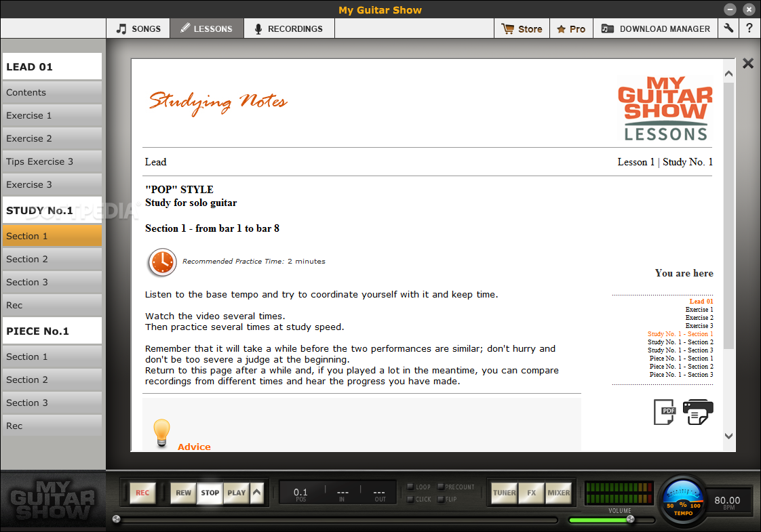This screenshot has height=532, width=761.
Task: Follow Study No. 1 - Section 2 link
Action: (x=680, y=342)
